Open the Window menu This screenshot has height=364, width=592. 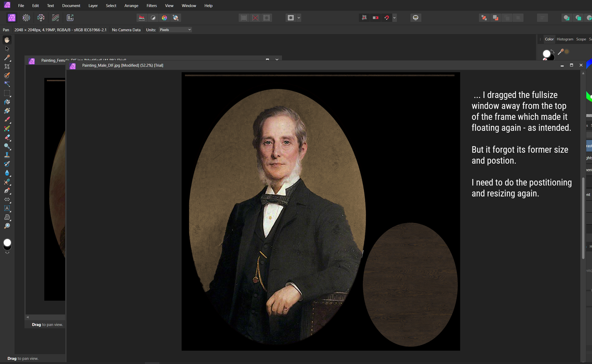(x=189, y=6)
